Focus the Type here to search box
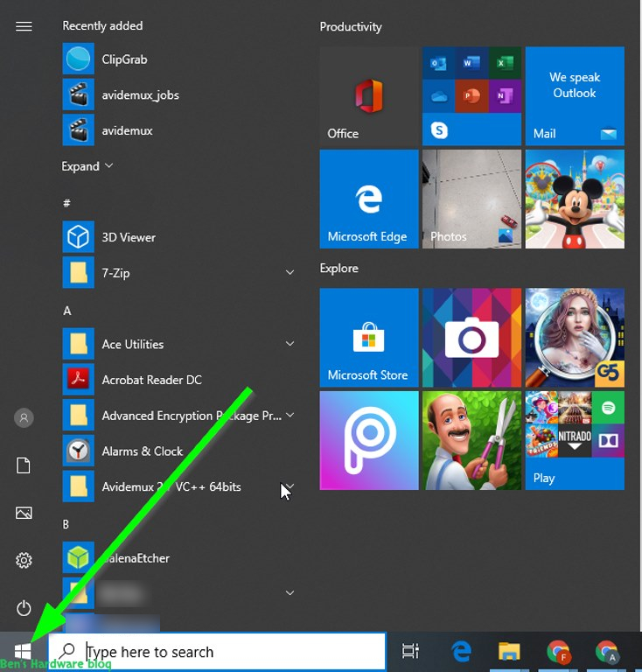 tap(217, 652)
